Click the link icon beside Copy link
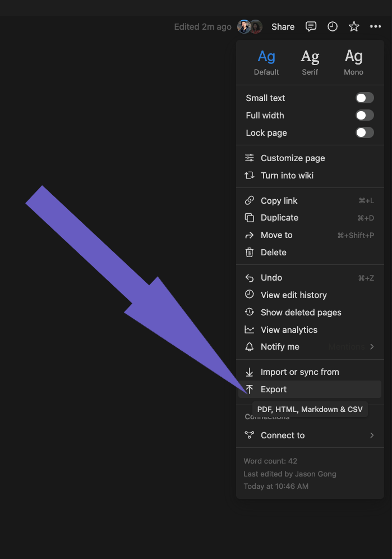 [x=250, y=200]
